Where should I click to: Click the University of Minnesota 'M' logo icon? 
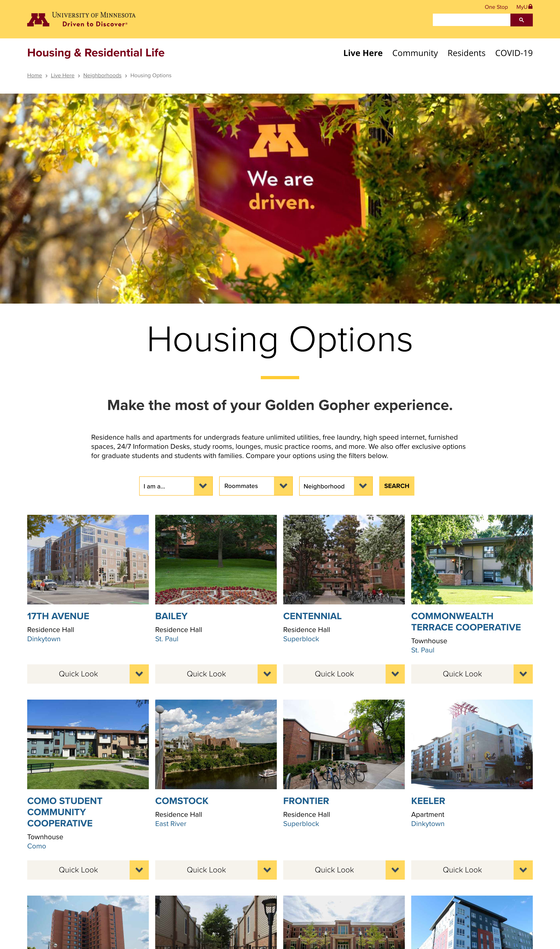37,19
